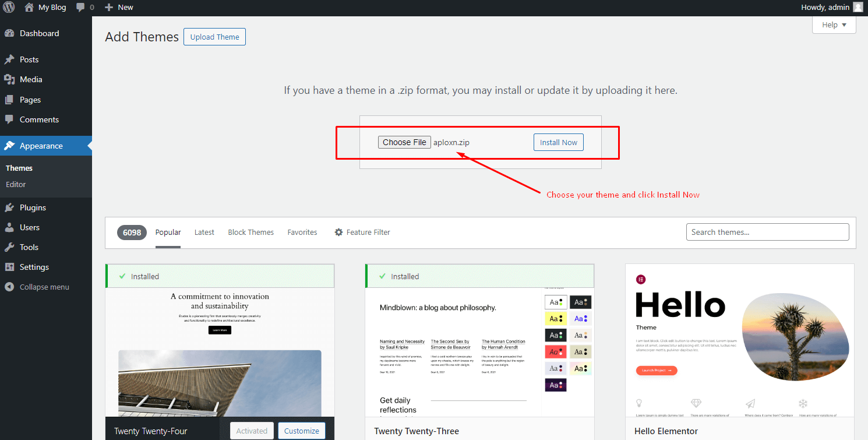Click Customize on Twenty Twenty-Four
The height and width of the screenshot is (440, 868).
coord(302,431)
